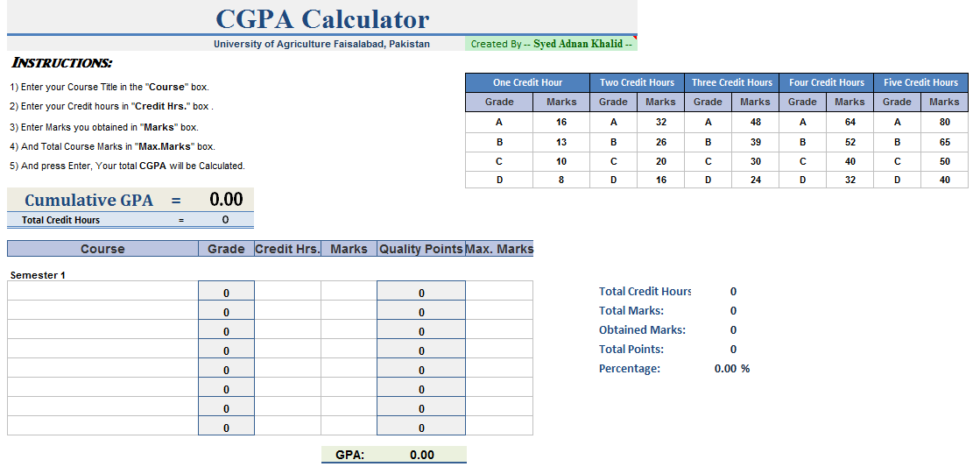980x474 pixels.
Task: Select "University of Agriculture Faisalabad, Pakistan" cell
Action: (322, 45)
